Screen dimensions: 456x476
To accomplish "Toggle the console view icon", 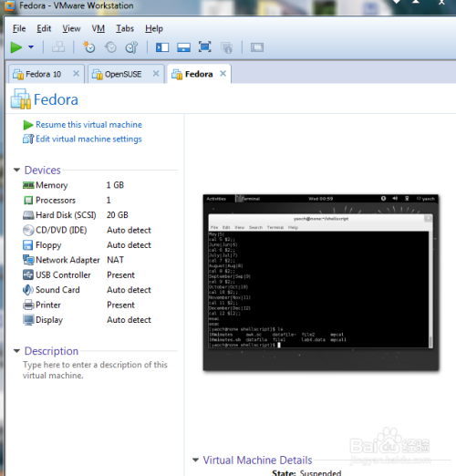I will [x=257, y=47].
